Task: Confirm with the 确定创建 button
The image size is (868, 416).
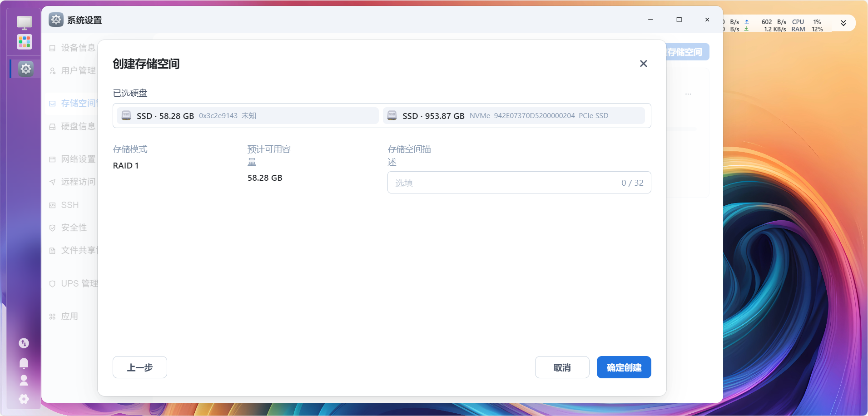Action: click(624, 367)
